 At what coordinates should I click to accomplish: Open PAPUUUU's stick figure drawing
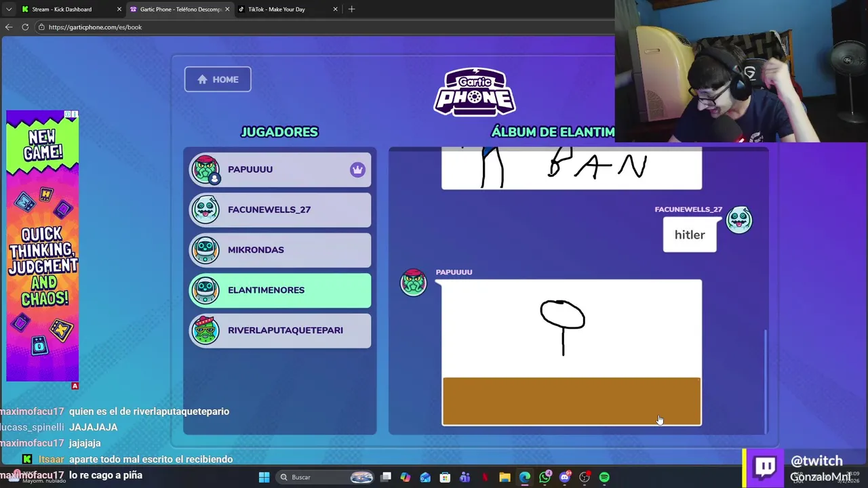click(572, 352)
